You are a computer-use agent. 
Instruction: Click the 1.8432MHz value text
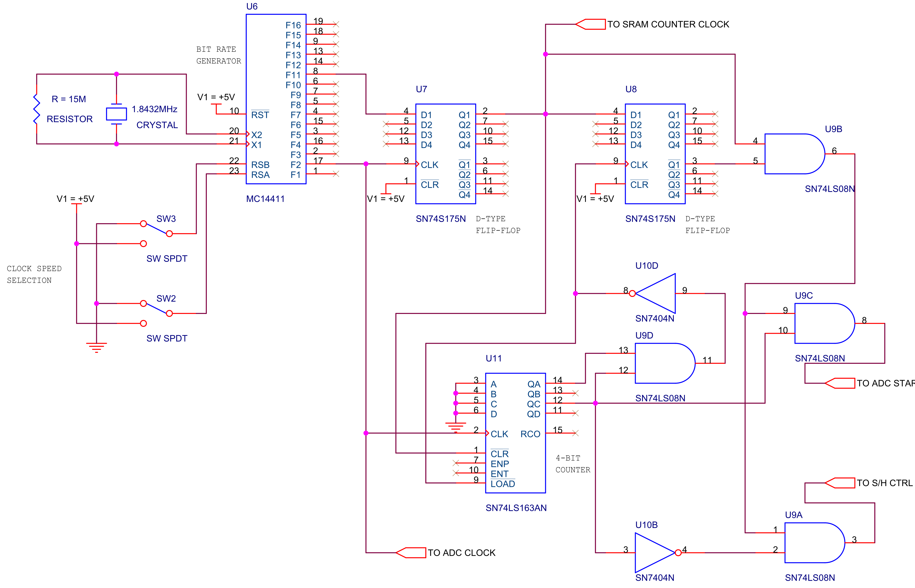155,109
